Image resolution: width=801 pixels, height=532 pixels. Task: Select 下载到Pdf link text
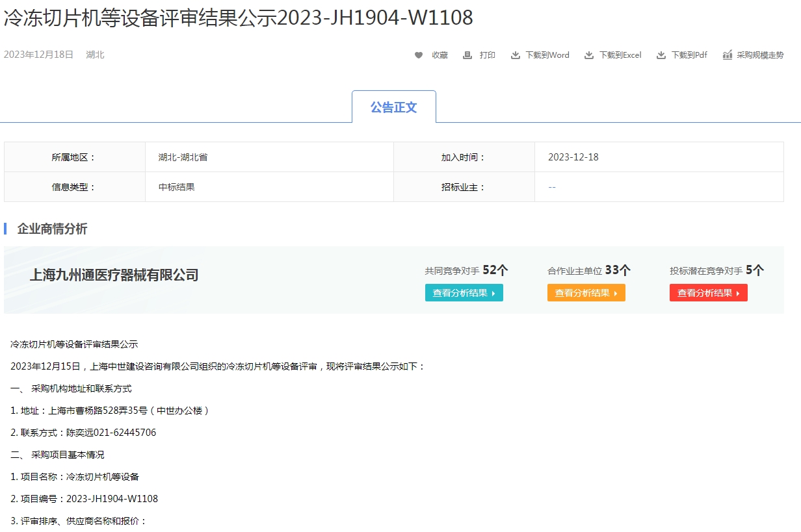pos(689,55)
